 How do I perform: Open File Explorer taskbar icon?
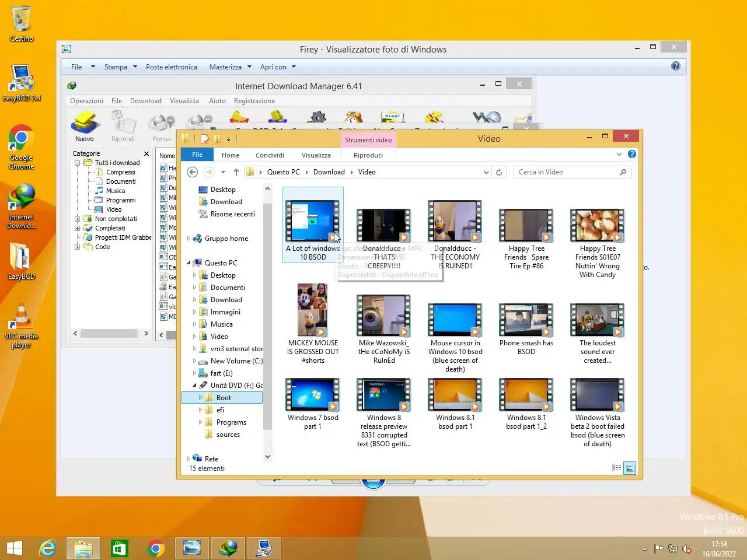[x=83, y=548]
